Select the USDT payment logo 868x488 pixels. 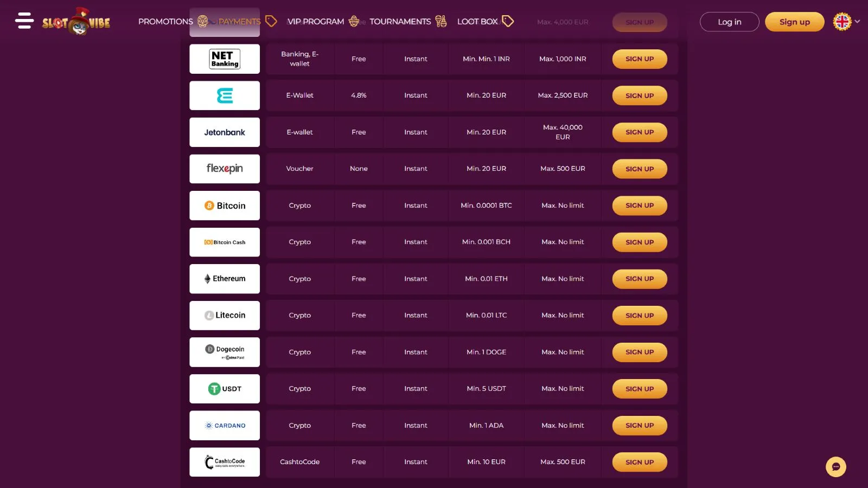[225, 389]
